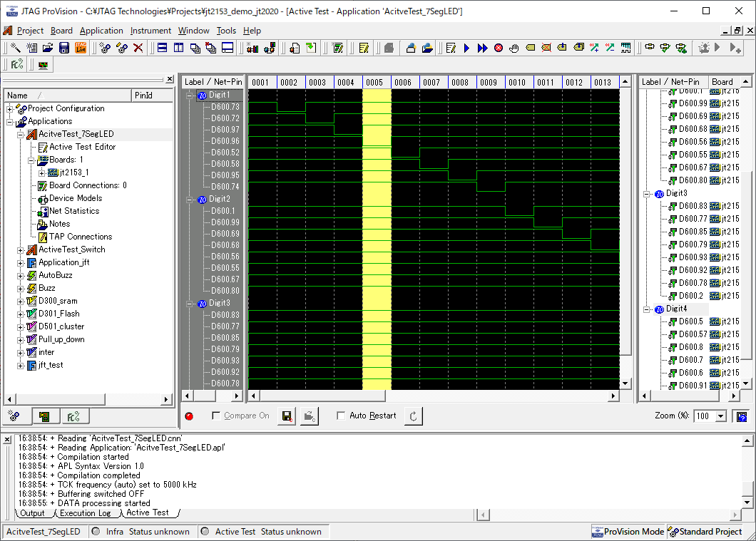
Task: Collapse Digit4 group in right panel
Action: pyautogui.click(x=647, y=309)
